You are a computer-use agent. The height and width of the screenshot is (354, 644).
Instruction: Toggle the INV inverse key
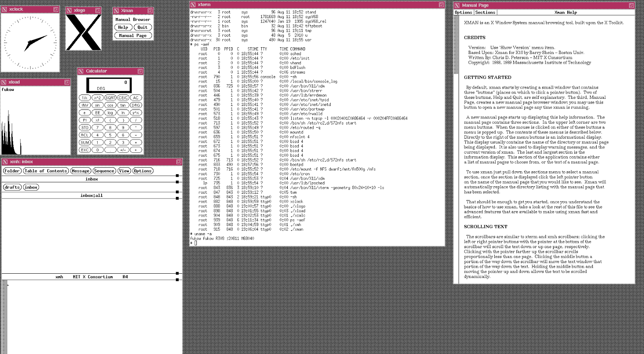(85, 105)
